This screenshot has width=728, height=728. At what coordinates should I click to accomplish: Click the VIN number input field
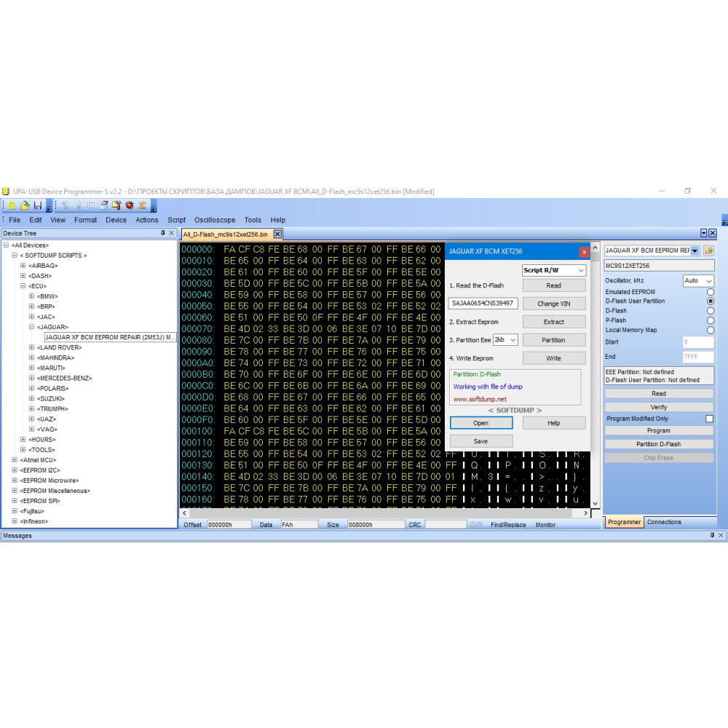pyautogui.click(x=483, y=303)
